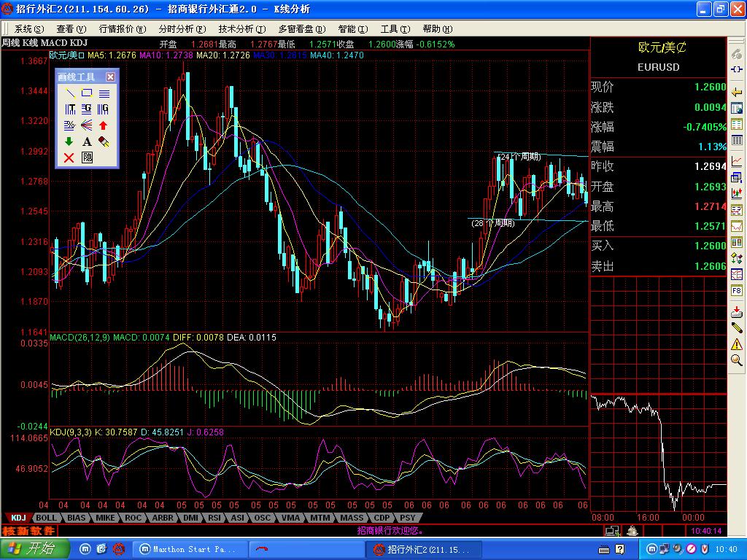The height and width of the screenshot is (560, 747).
Task: Click the magnifier icon in right sidebar
Action: 737,360
